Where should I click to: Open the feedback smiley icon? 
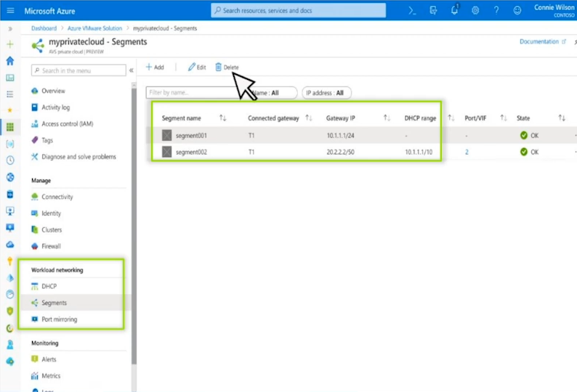pyautogui.click(x=517, y=11)
